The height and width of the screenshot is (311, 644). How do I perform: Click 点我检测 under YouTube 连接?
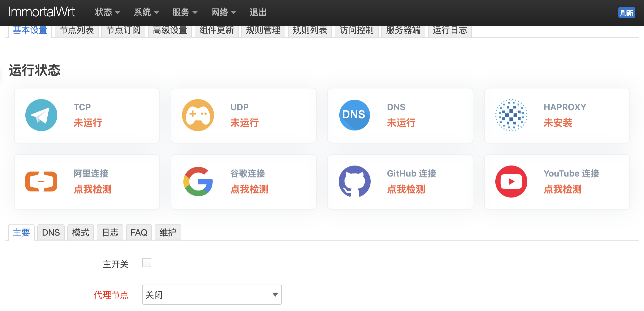coord(563,189)
